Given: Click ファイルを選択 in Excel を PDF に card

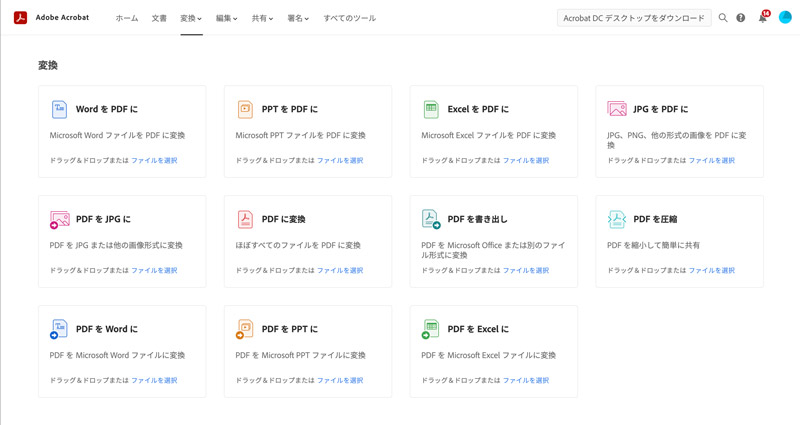Looking at the screenshot, I should [x=526, y=160].
